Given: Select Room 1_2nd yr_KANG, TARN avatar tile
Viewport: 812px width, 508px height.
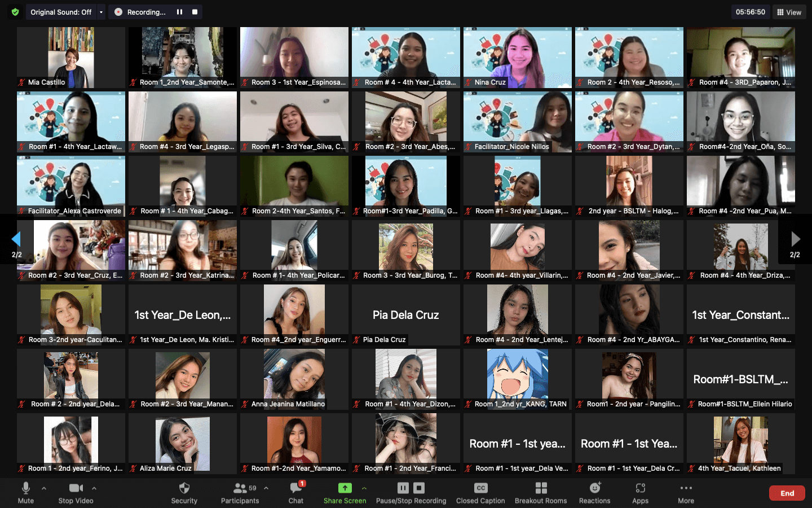Looking at the screenshot, I should (x=518, y=379).
